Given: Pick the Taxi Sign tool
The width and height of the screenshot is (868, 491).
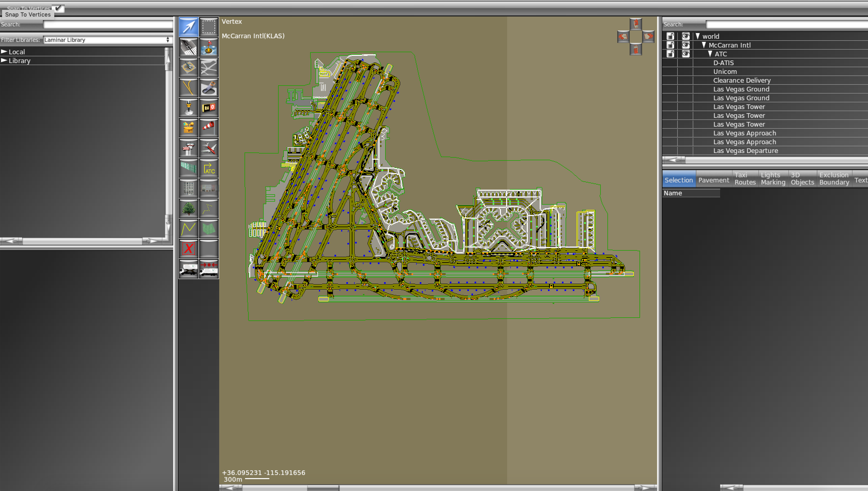Looking at the screenshot, I should pos(209,108).
